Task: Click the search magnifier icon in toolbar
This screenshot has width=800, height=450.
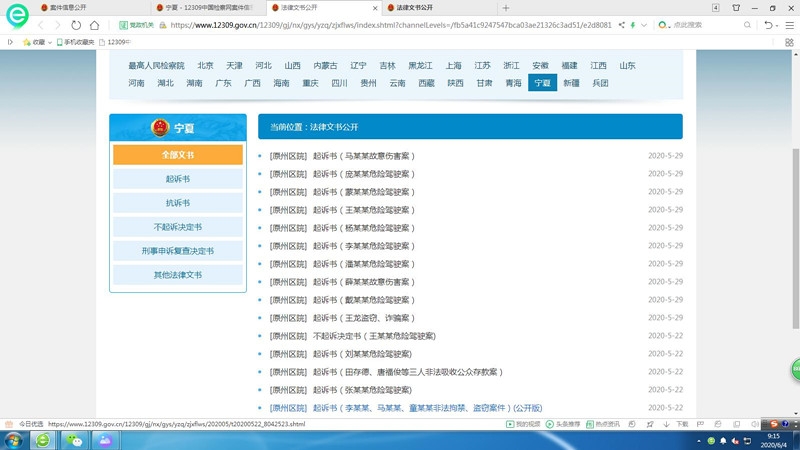Action: (747, 25)
